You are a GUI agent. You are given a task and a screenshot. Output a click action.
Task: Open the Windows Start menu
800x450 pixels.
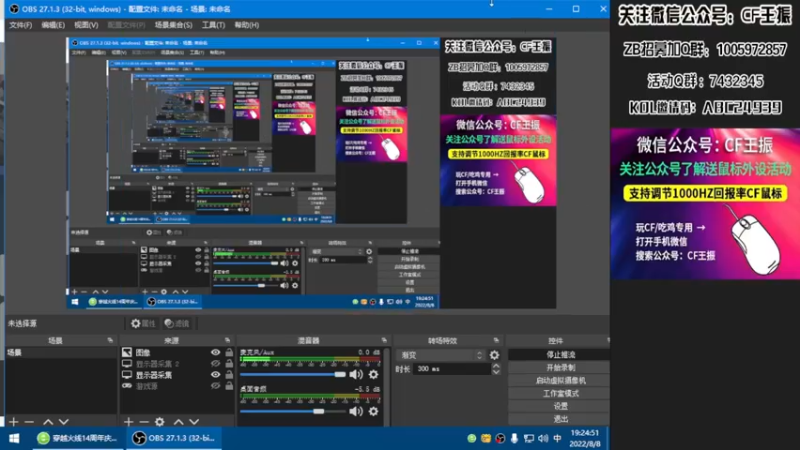(x=14, y=438)
